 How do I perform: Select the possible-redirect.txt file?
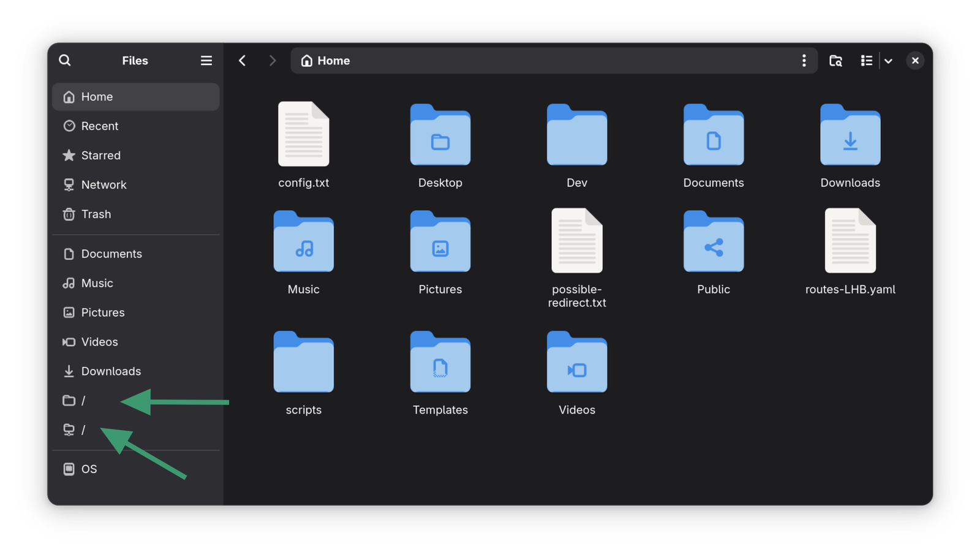pyautogui.click(x=576, y=241)
